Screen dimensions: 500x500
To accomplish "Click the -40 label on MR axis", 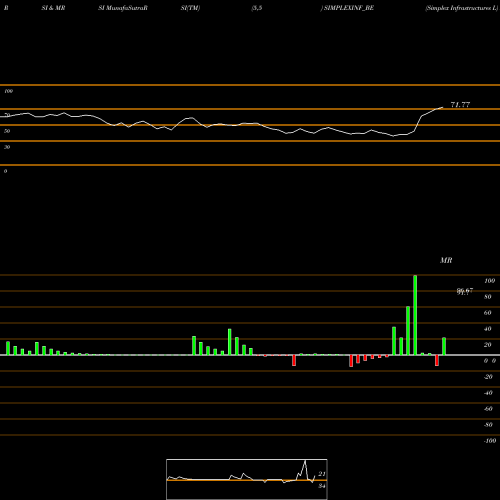I will pos(488,393).
